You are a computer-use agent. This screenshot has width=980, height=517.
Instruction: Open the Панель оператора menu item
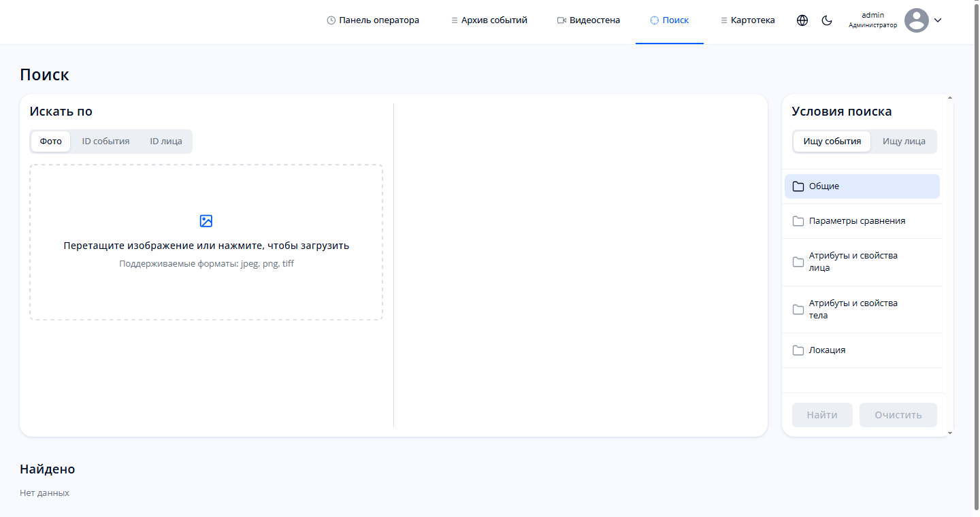(x=373, y=20)
